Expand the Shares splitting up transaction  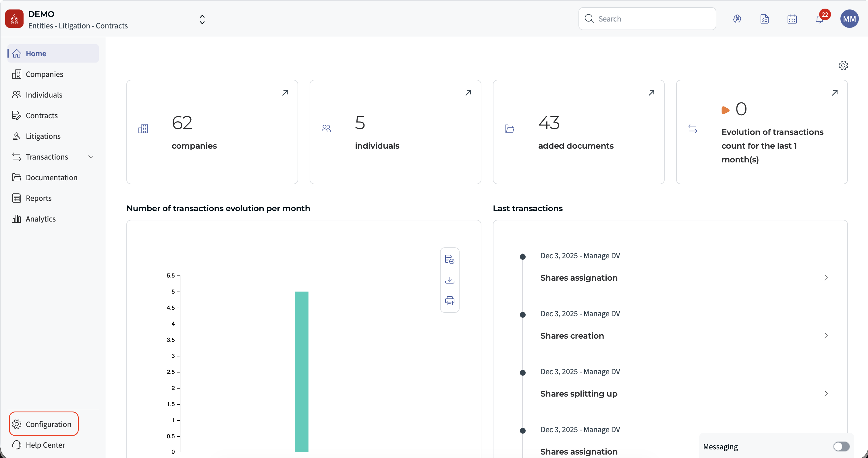pyautogui.click(x=826, y=394)
